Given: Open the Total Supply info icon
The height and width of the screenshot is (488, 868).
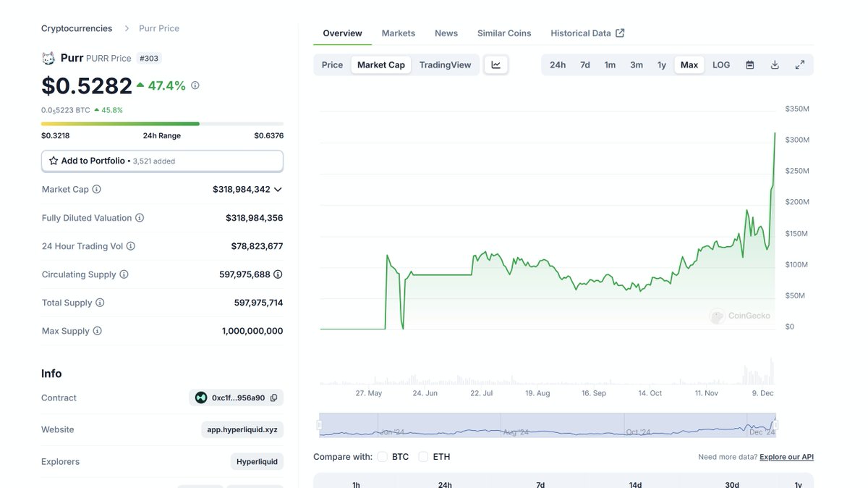Looking at the screenshot, I should pyautogui.click(x=100, y=303).
